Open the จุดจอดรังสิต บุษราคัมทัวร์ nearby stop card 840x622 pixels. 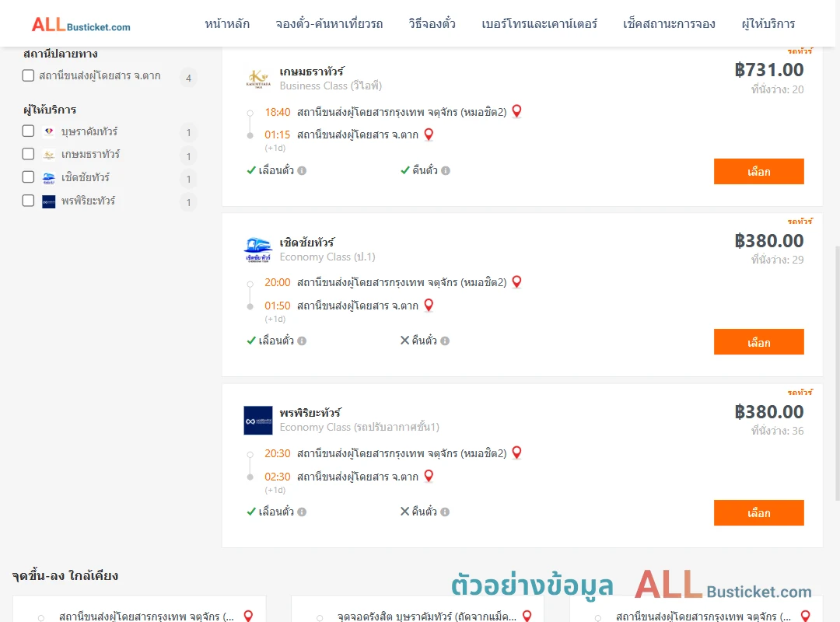418,610
